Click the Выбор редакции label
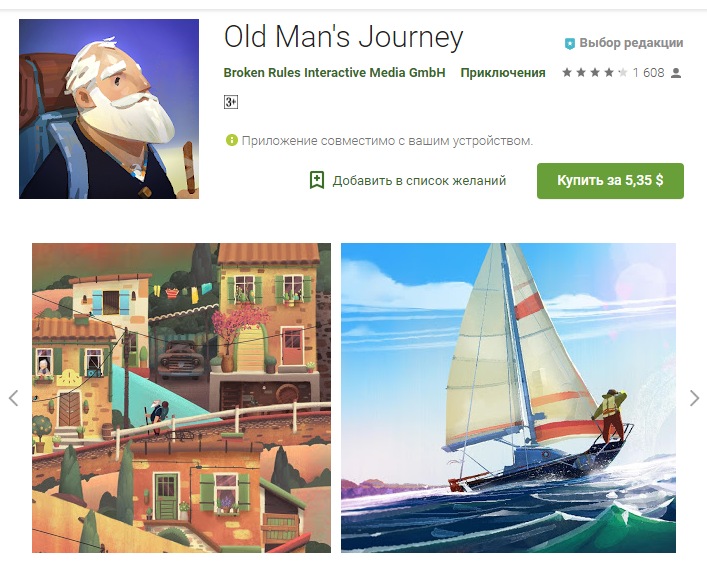The height and width of the screenshot is (572, 707). (631, 43)
